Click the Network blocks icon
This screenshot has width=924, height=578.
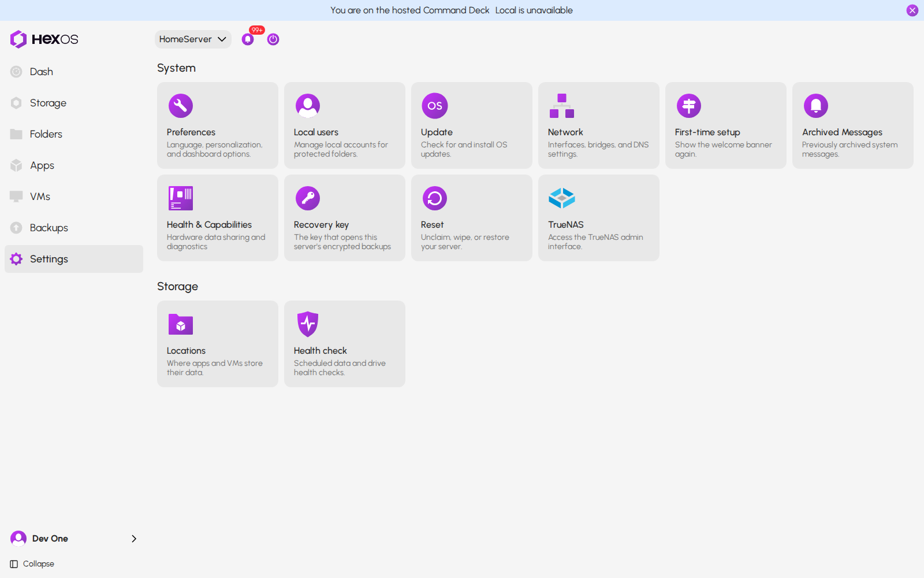562,106
